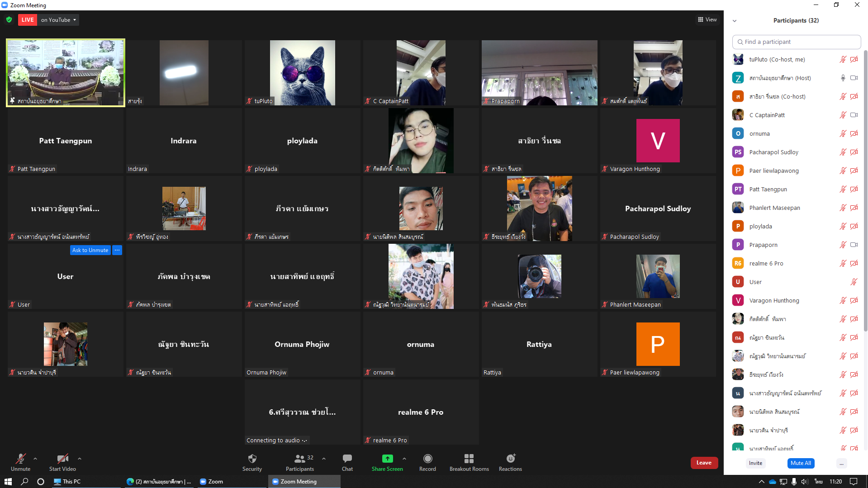The image size is (868, 488).
Task: Click Ask to Unmute on User's tile
Action: coord(90,250)
